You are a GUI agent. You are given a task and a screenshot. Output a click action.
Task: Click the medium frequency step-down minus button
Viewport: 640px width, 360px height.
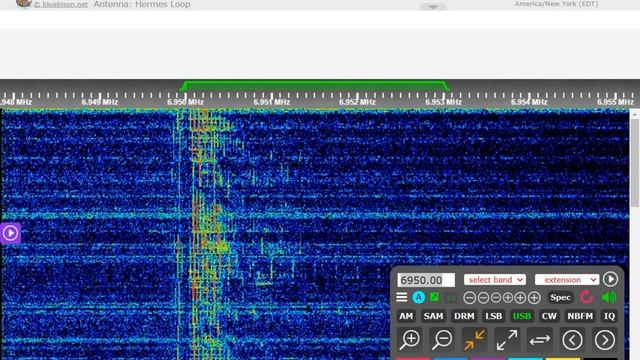point(483,298)
